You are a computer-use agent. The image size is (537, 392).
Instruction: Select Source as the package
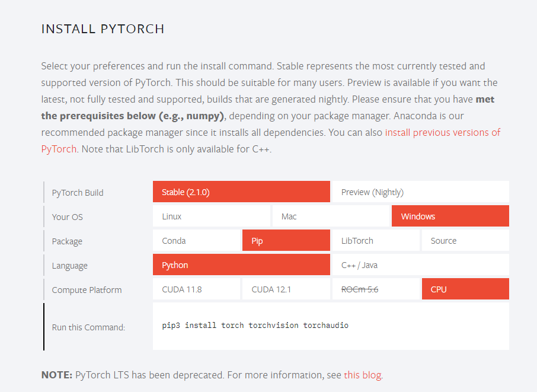click(x=465, y=241)
